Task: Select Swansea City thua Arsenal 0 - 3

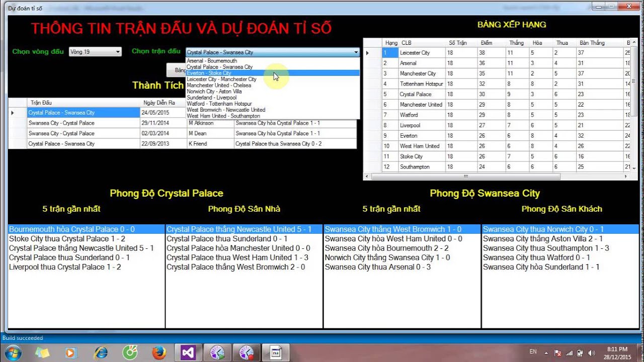Action: 402,267
